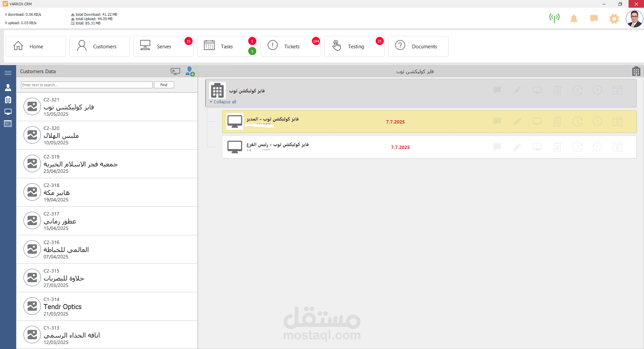Select customer C2-316 العالمي للخياطة
Image resolution: width=644 pixels, height=349 pixels.
point(107,249)
